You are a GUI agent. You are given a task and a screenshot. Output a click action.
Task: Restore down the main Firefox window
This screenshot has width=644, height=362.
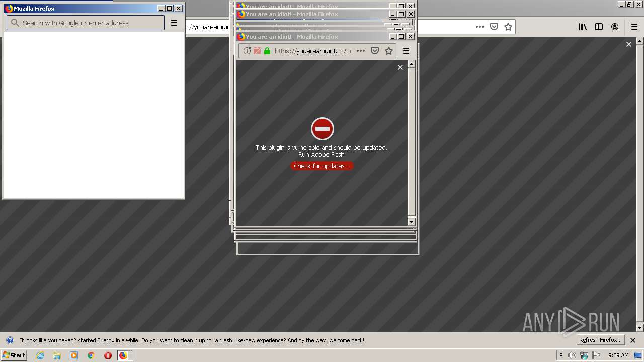[x=629, y=4]
